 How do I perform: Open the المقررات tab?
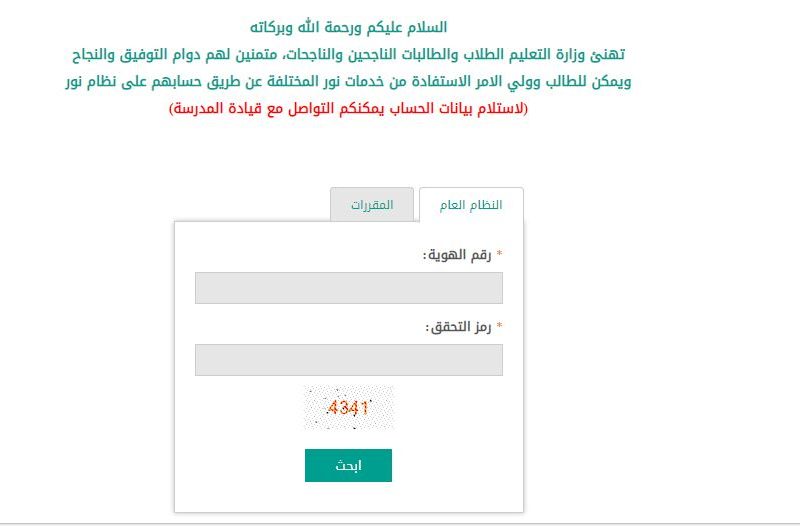(372, 205)
